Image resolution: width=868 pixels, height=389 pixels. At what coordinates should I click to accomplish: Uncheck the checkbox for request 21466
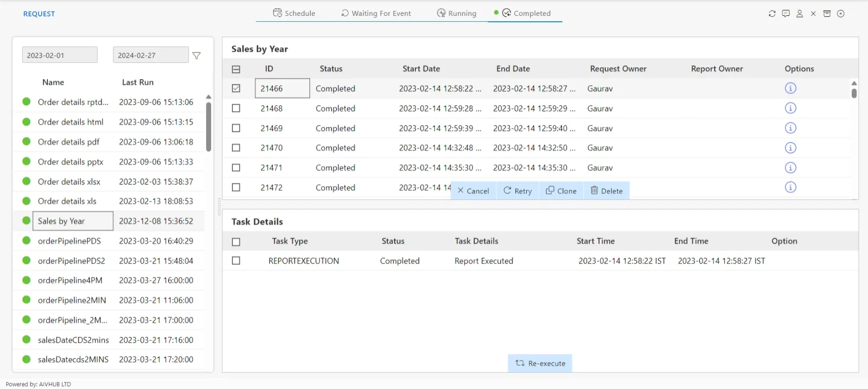236,88
